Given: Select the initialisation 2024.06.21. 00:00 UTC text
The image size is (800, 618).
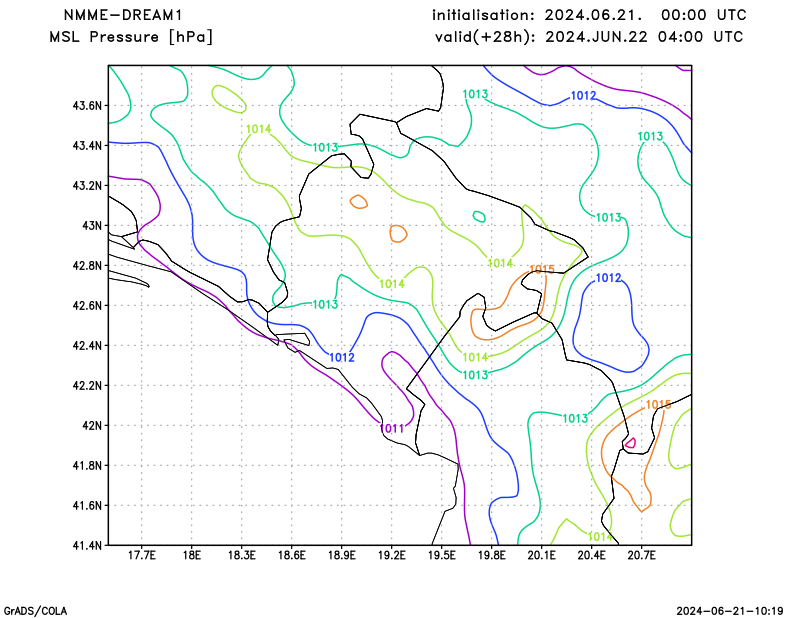Looking at the screenshot, I should [x=589, y=15].
